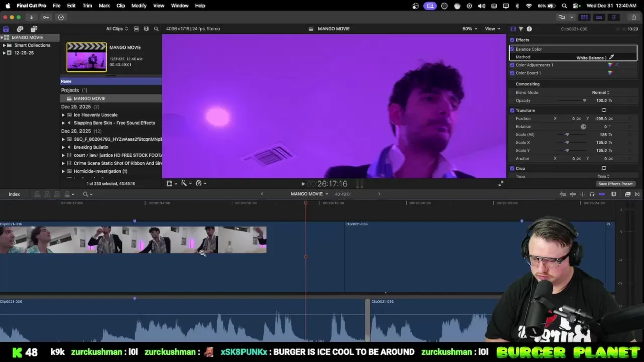The width and height of the screenshot is (644, 362).
Task: Open the Transitions browser icon
Action: 637,194
